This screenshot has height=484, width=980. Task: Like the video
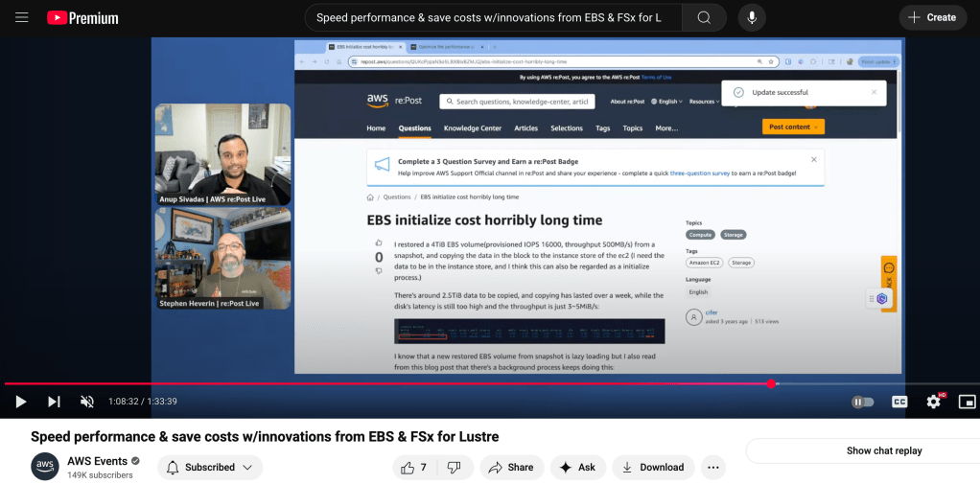click(x=414, y=468)
